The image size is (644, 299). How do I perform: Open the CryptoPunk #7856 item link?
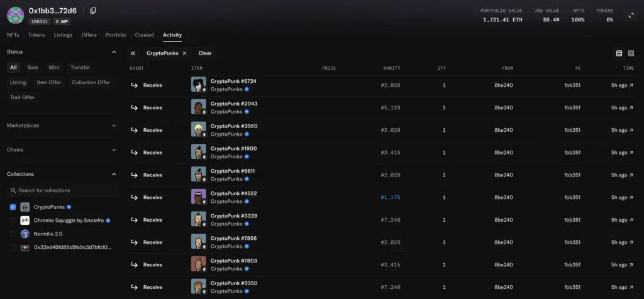234,238
